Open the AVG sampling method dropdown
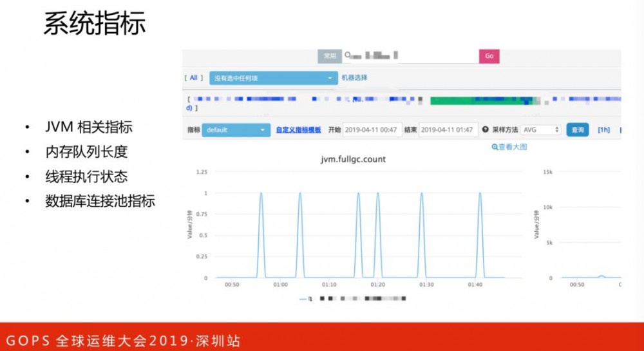Viewport: 644px width, 351px height. coord(540,129)
